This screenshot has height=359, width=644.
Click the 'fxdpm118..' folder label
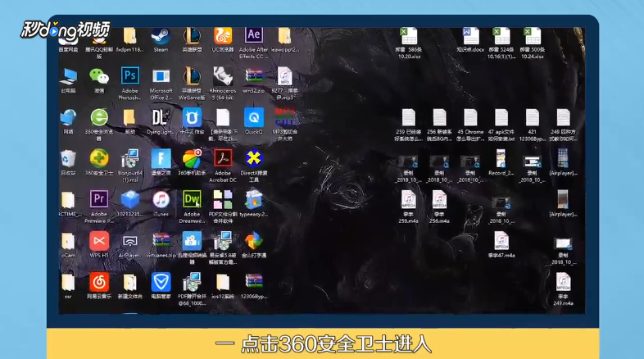pyautogui.click(x=129, y=49)
